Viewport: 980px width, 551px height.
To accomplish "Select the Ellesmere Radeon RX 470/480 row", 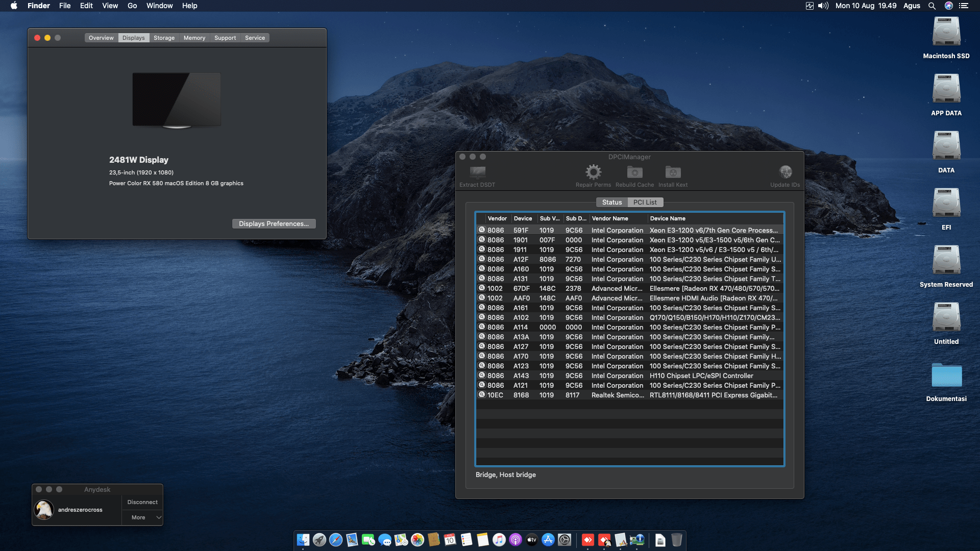I will 630,289.
